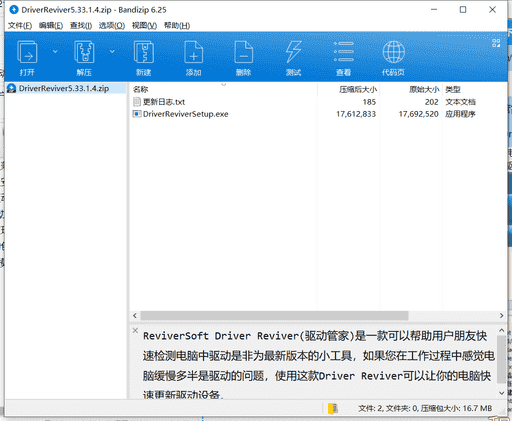The image size is (512, 421).
Task: Click the original size 17,692,520 cell
Action: [x=419, y=114]
